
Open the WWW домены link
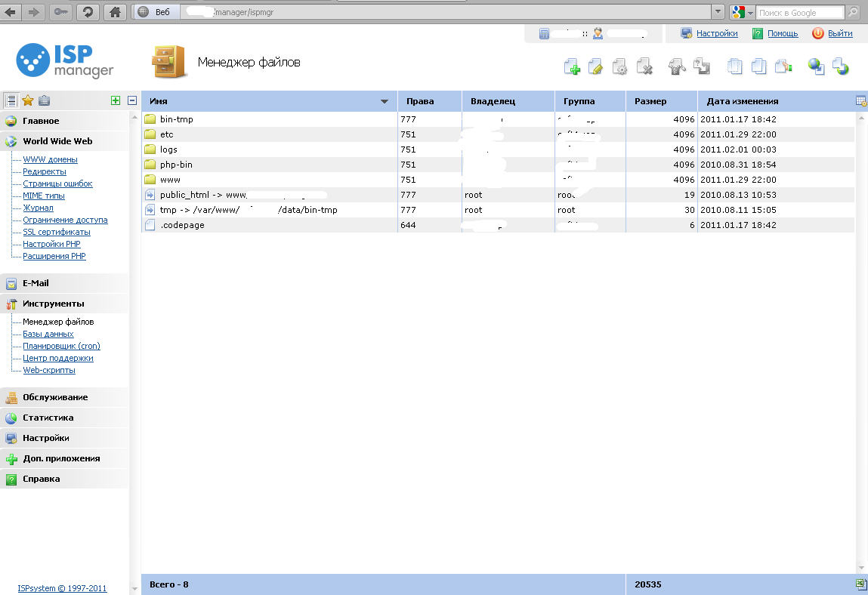[x=50, y=159]
